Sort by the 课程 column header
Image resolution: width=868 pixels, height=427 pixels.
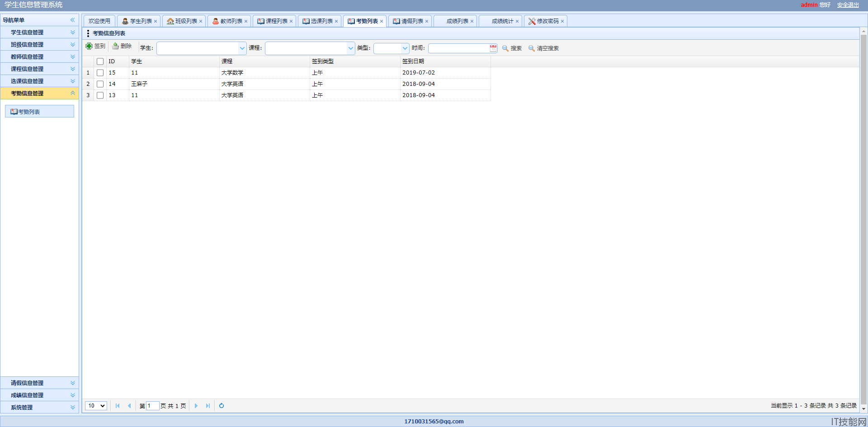click(264, 61)
